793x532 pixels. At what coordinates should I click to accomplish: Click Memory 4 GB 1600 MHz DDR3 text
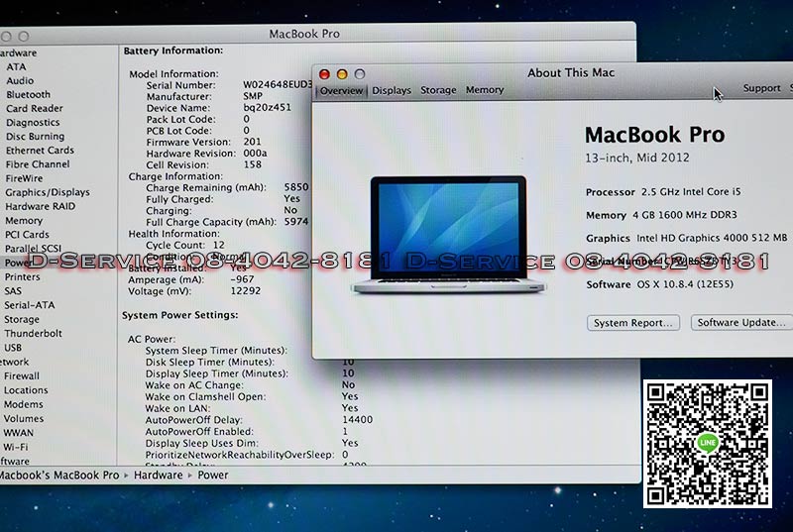pos(661,215)
